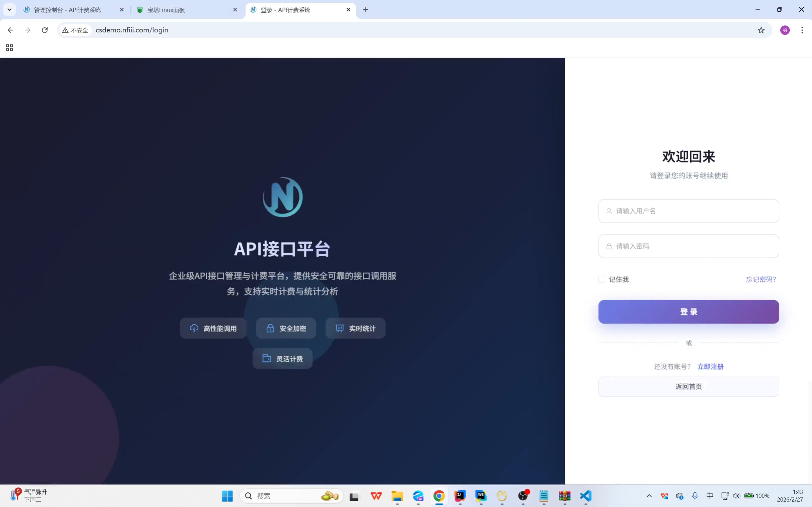Viewport: 812px width, 507px height.
Task: Switch to the 管理控制台 tab
Action: pyautogui.click(x=67, y=10)
